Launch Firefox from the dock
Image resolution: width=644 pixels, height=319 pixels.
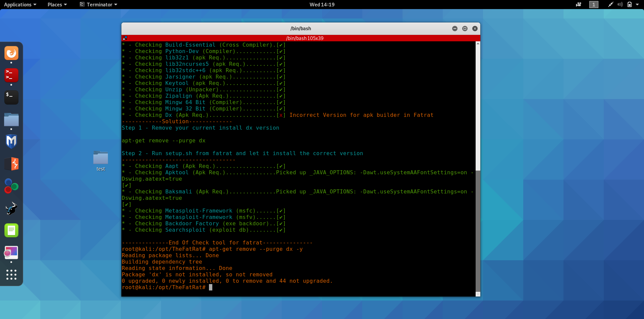11,53
